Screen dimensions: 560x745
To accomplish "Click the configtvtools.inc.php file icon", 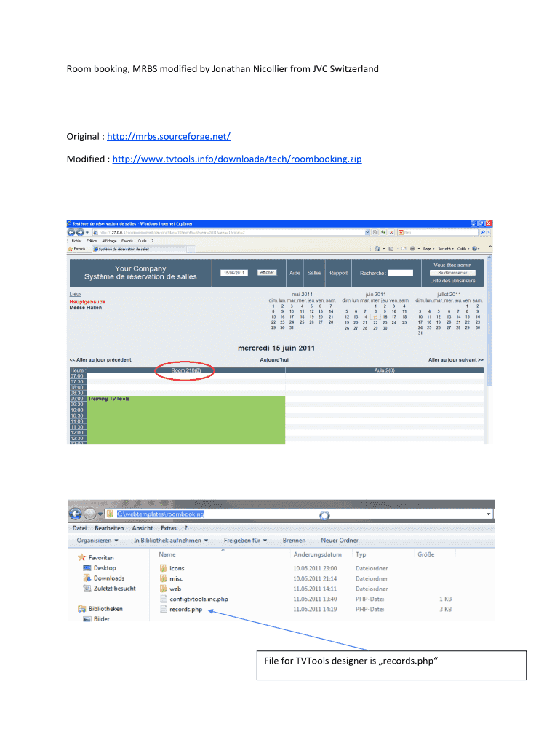I will [164, 599].
